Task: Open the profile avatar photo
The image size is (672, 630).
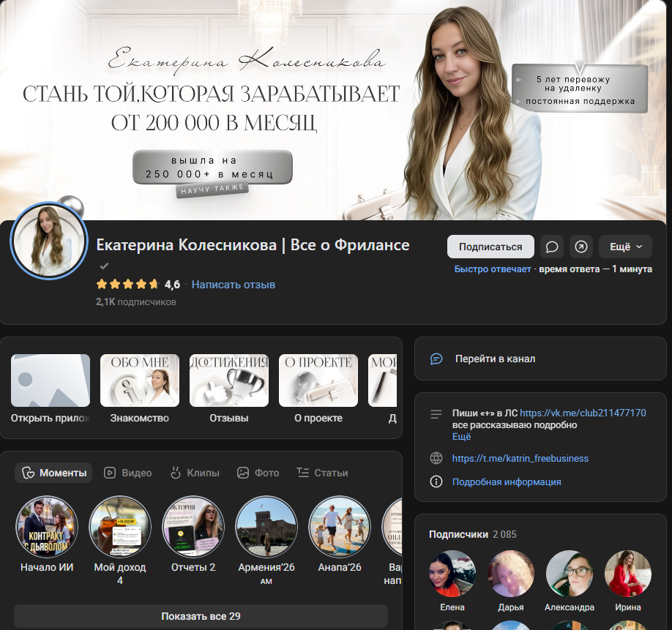Action: (49, 241)
